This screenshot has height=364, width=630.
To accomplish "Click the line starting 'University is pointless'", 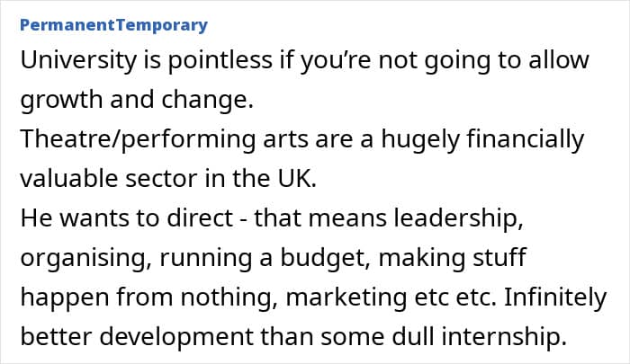I will point(303,62).
